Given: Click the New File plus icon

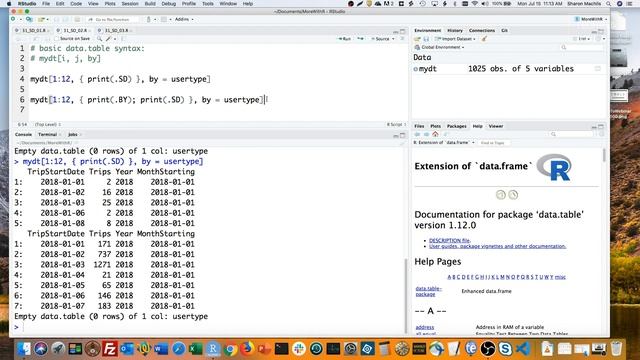Looking at the screenshot, I should click(14, 19).
